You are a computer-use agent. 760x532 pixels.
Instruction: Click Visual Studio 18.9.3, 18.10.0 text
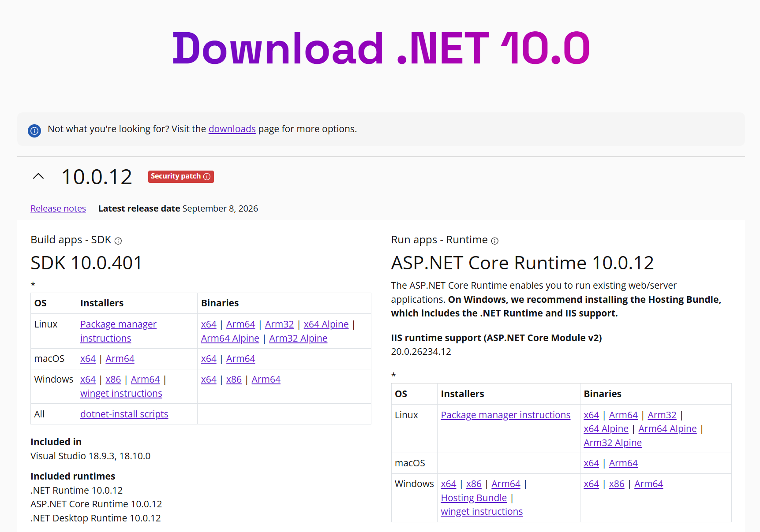click(90, 456)
